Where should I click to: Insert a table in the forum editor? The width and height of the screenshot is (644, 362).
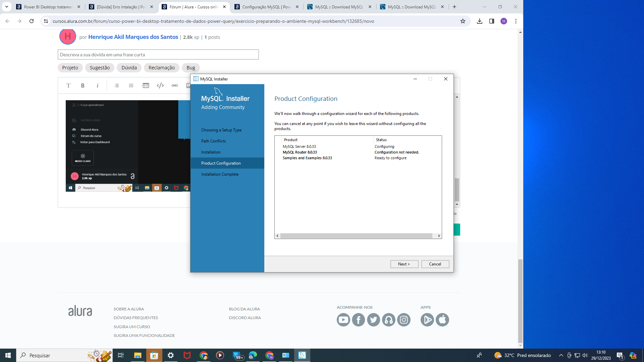[146, 85]
